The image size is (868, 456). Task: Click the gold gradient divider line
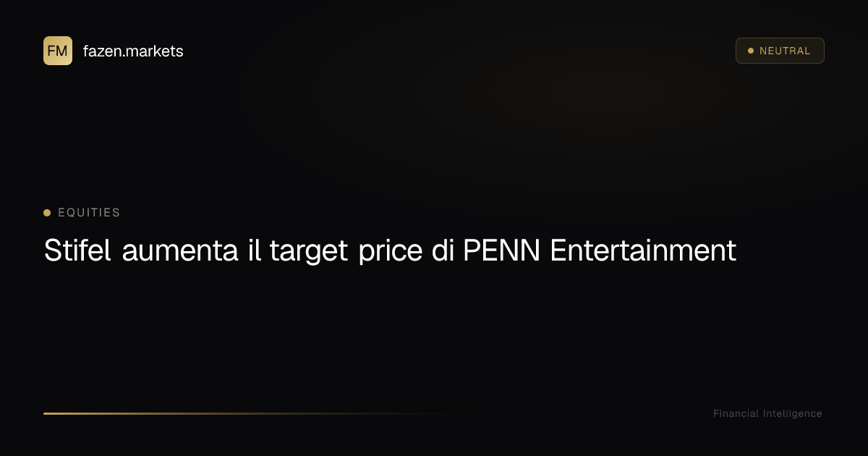click(x=253, y=413)
